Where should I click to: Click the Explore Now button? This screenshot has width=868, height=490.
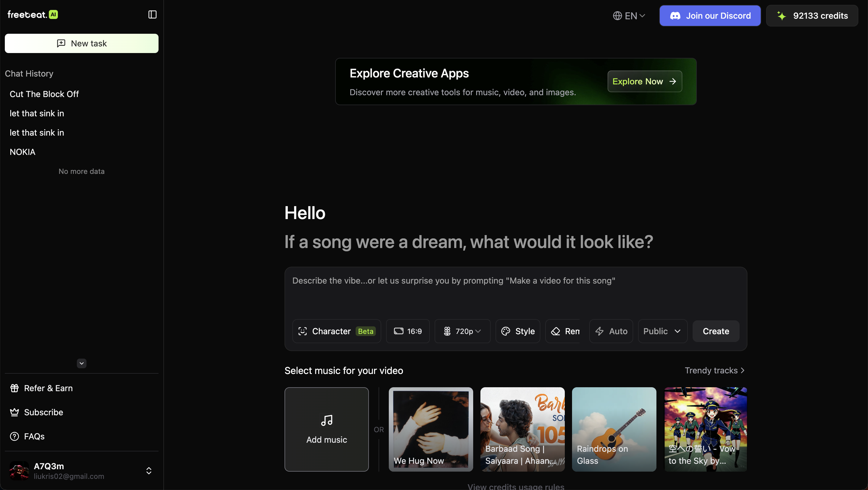[644, 81]
